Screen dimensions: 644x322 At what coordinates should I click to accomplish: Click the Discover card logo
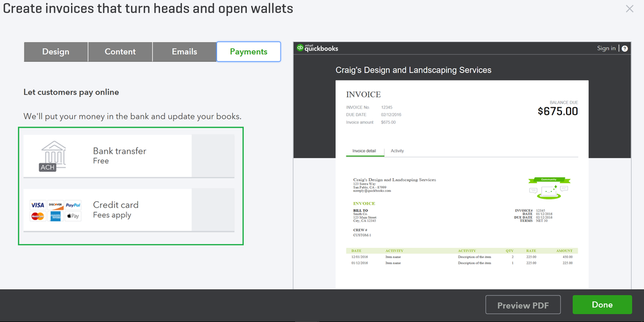[55, 205]
